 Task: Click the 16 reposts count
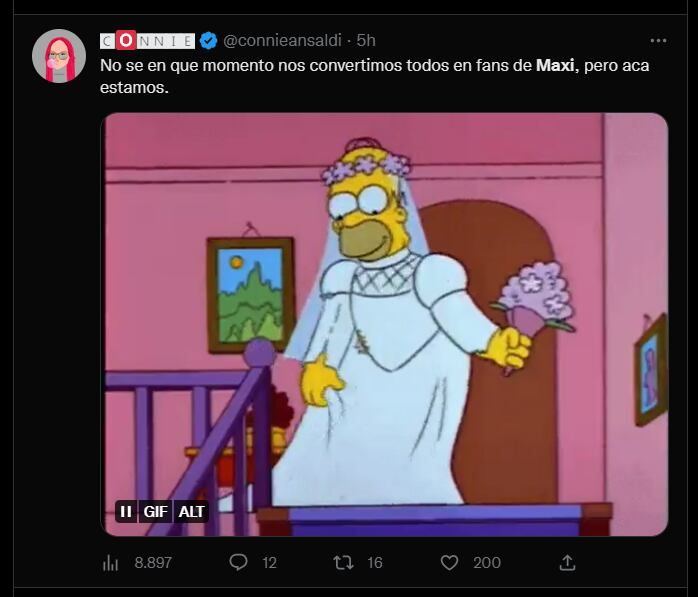tap(374, 563)
